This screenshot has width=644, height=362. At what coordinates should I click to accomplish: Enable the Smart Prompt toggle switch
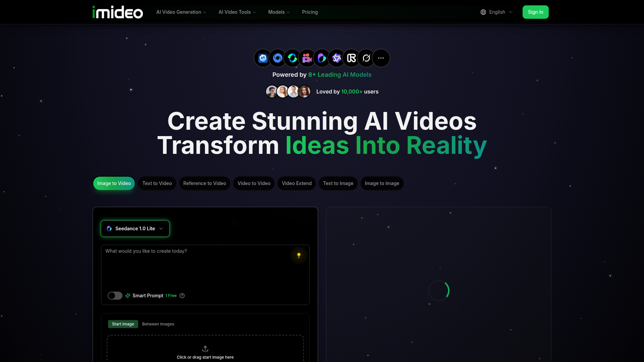pyautogui.click(x=115, y=296)
